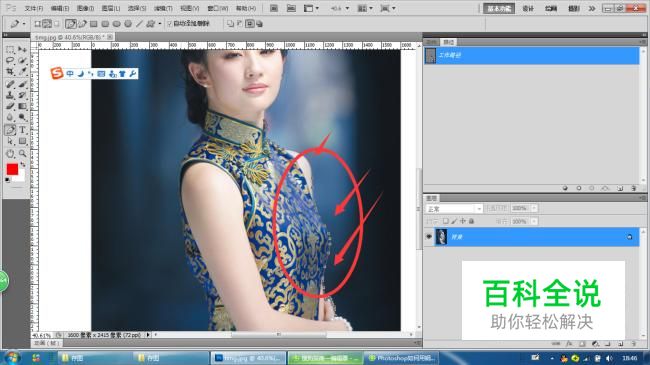
Task: Toggle Auto Add/Delete checkbox
Action: pyautogui.click(x=170, y=24)
